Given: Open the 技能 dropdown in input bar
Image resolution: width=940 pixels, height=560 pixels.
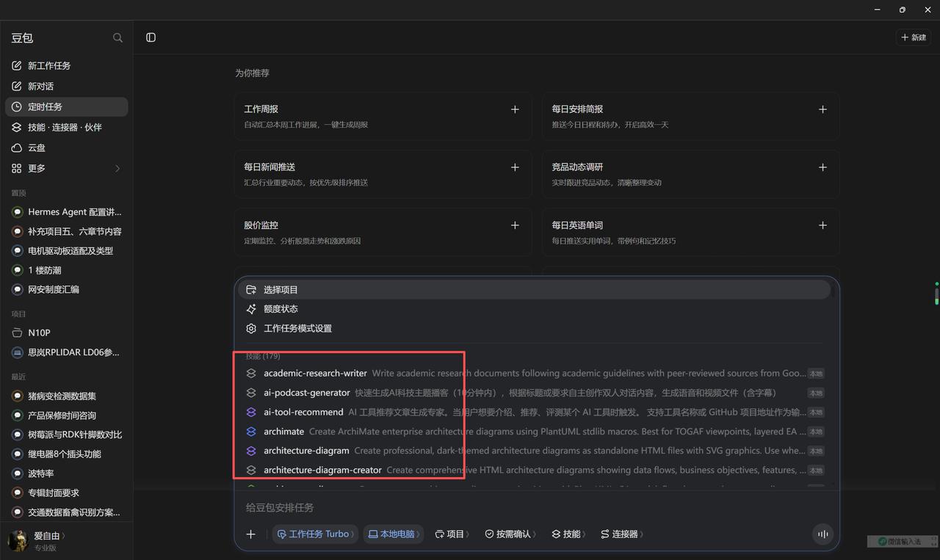Looking at the screenshot, I should pyautogui.click(x=568, y=534).
